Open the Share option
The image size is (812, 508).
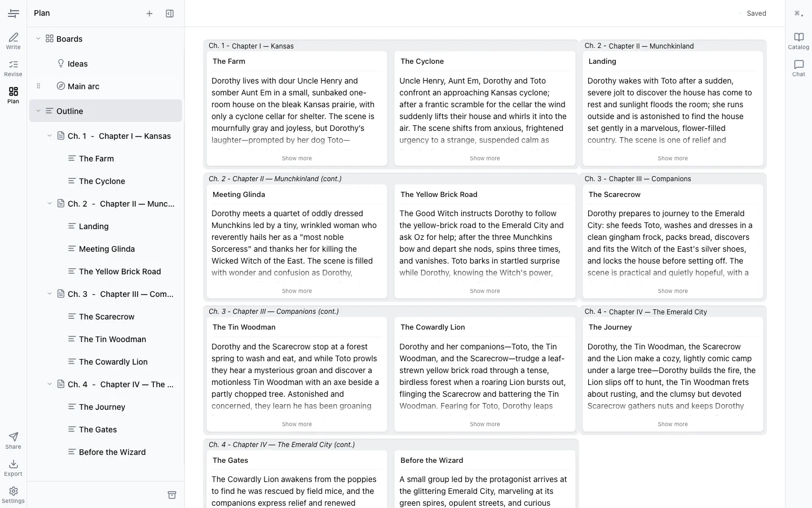(x=13, y=440)
